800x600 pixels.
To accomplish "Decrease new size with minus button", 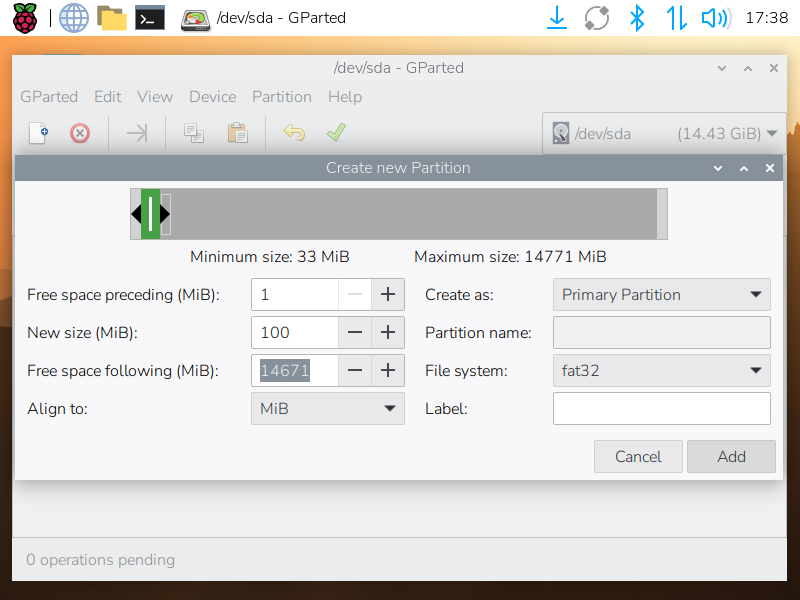I will [355, 333].
